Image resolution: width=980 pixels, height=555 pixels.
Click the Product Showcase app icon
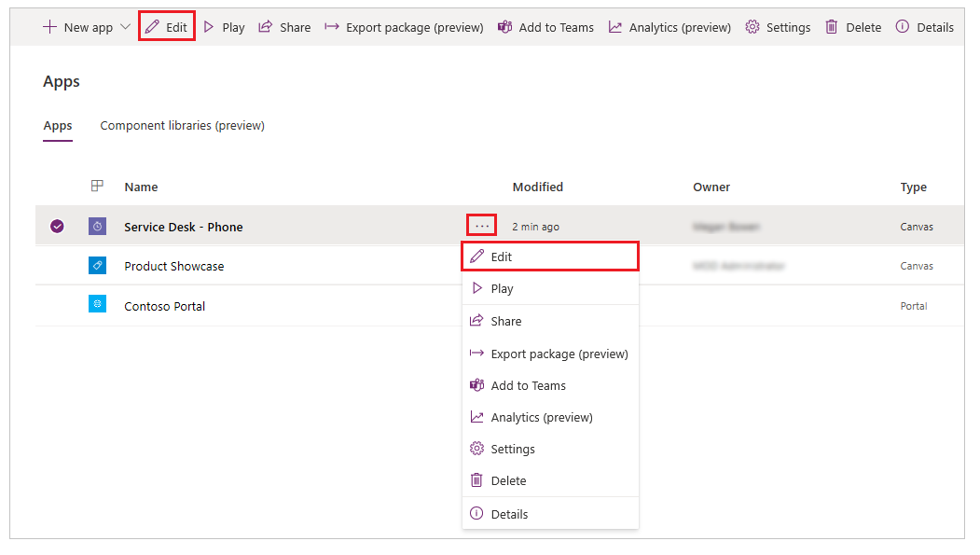pos(97,266)
